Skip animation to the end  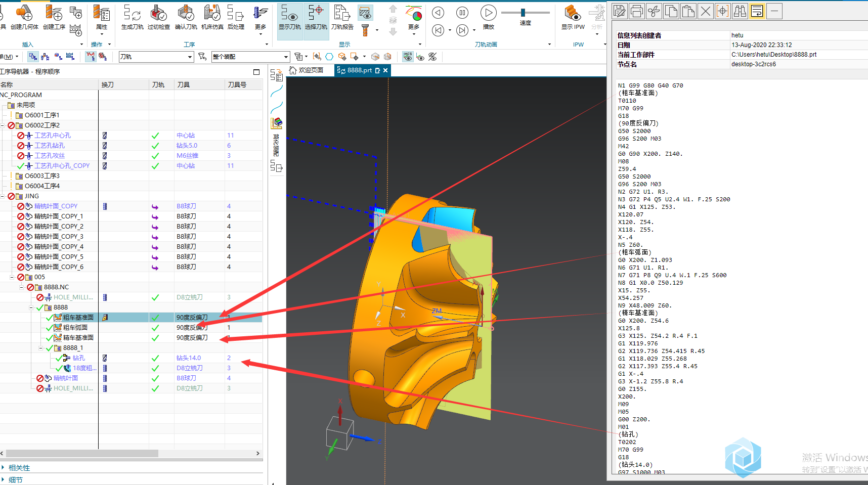click(462, 30)
